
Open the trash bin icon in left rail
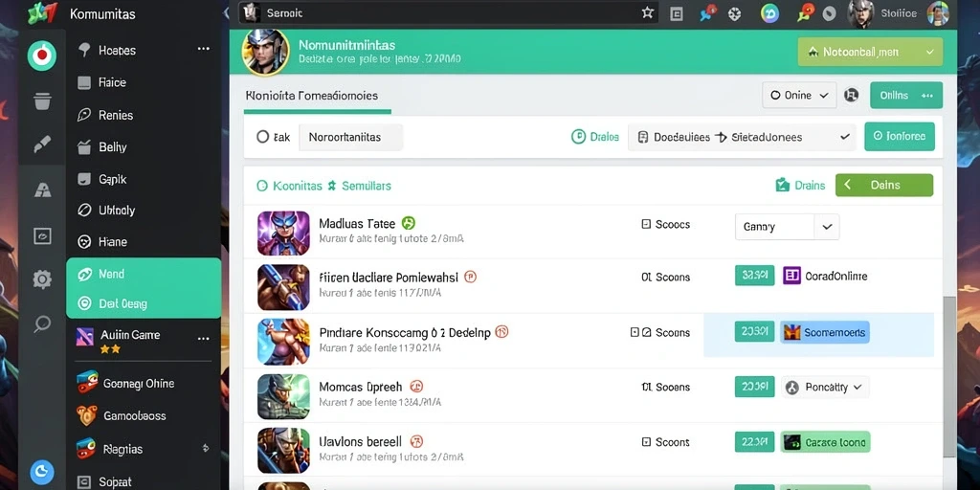(42, 100)
